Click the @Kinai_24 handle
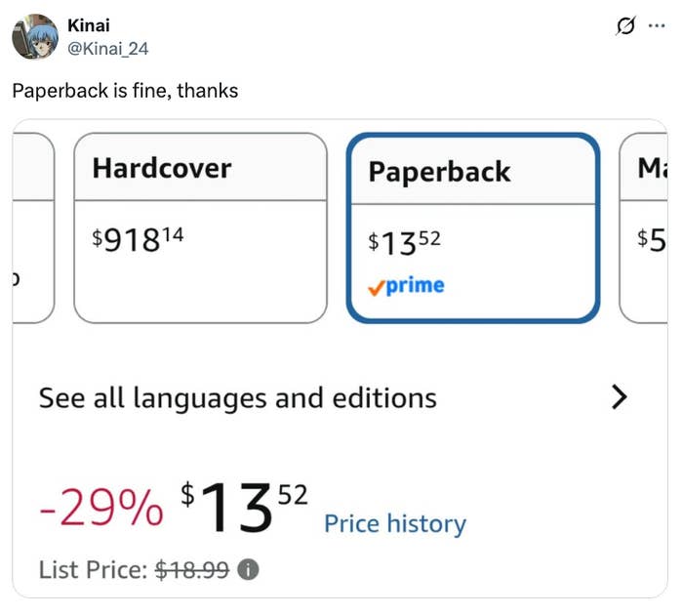 [108, 49]
